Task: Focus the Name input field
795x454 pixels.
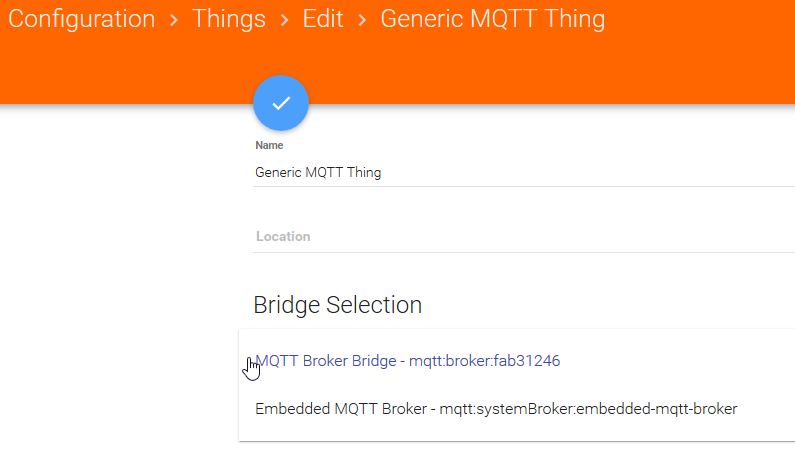Action: tap(520, 172)
